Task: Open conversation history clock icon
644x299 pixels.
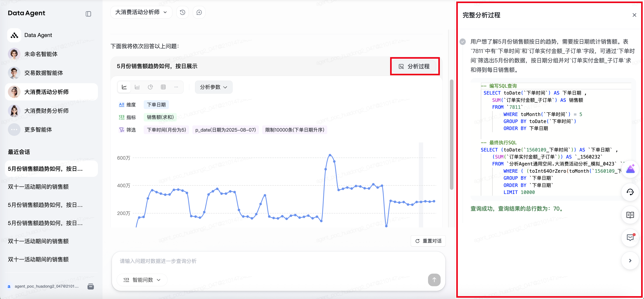Action: pyautogui.click(x=182, y=12)
